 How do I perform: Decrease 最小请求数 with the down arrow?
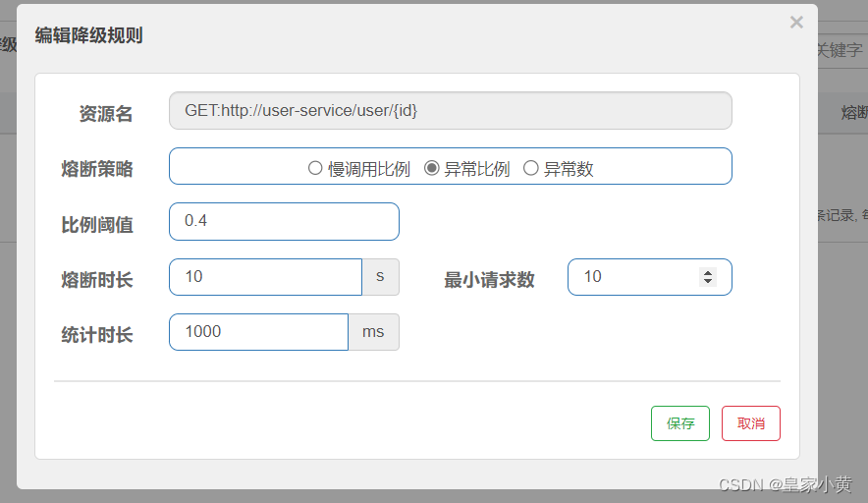[x=708, y=281]
